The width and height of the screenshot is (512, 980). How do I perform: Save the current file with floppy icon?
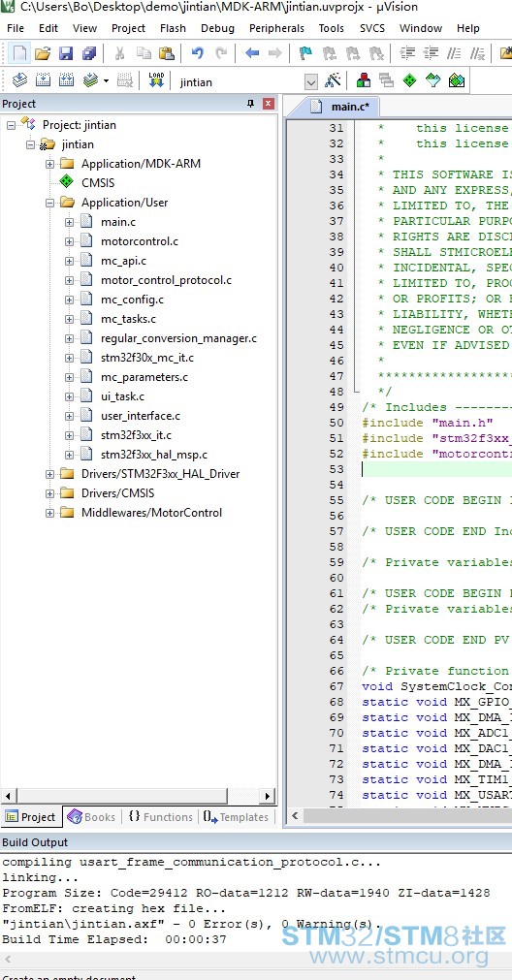(x=66, y=53)
